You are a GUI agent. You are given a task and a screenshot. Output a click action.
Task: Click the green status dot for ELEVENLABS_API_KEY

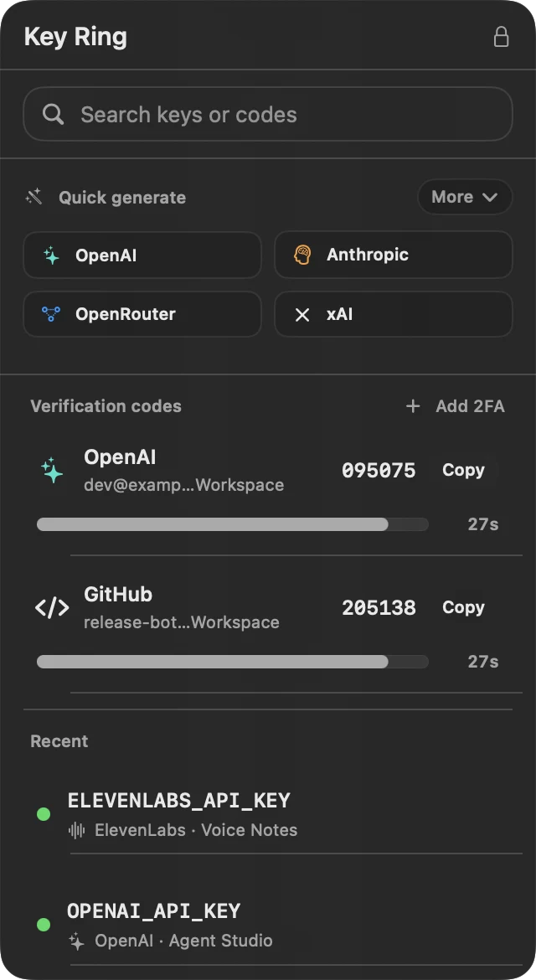coord(44,814)
